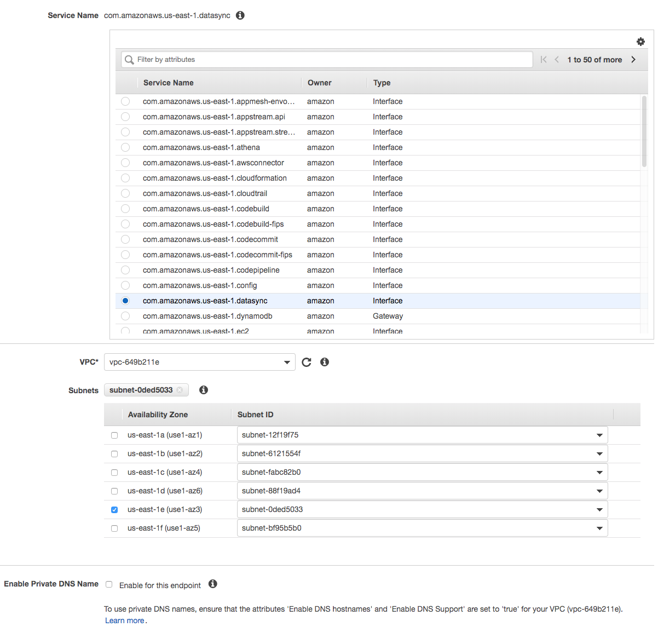
Task: Remove the subnet-0ded5033 tag
Action: 180,390
